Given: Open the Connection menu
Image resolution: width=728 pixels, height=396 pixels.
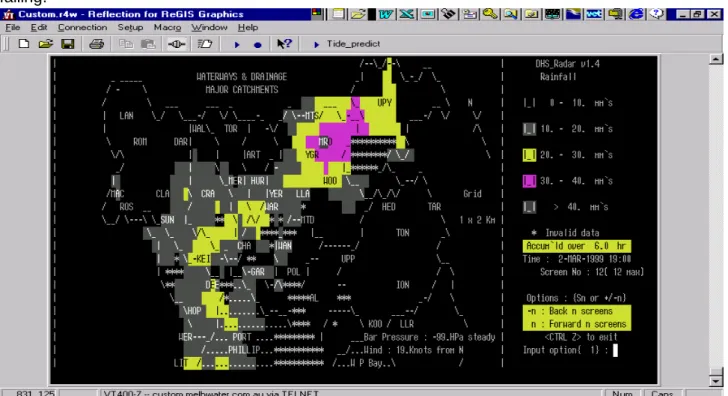Looking at the screenshot, I should pos(82,27).
